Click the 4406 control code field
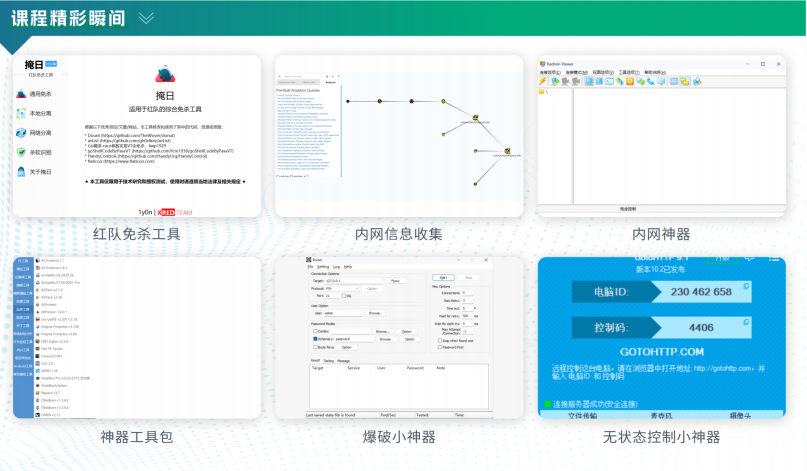The image size is (807, 471). point(701,327)
